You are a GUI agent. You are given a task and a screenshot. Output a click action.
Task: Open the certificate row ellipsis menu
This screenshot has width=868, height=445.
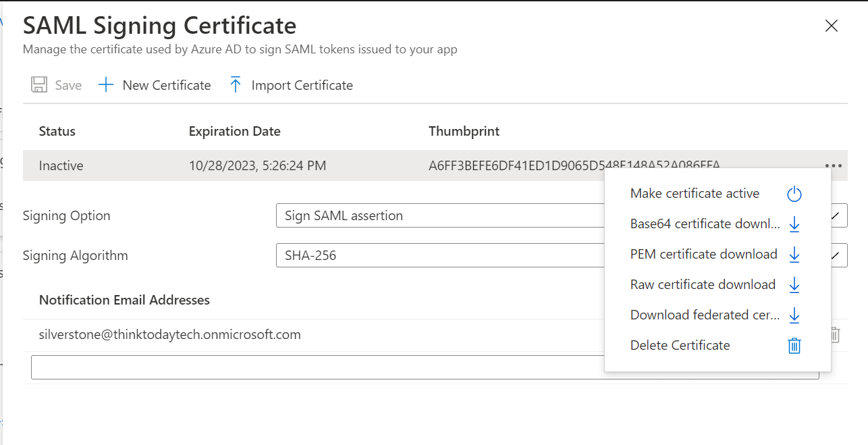click(x=833, y=165)
